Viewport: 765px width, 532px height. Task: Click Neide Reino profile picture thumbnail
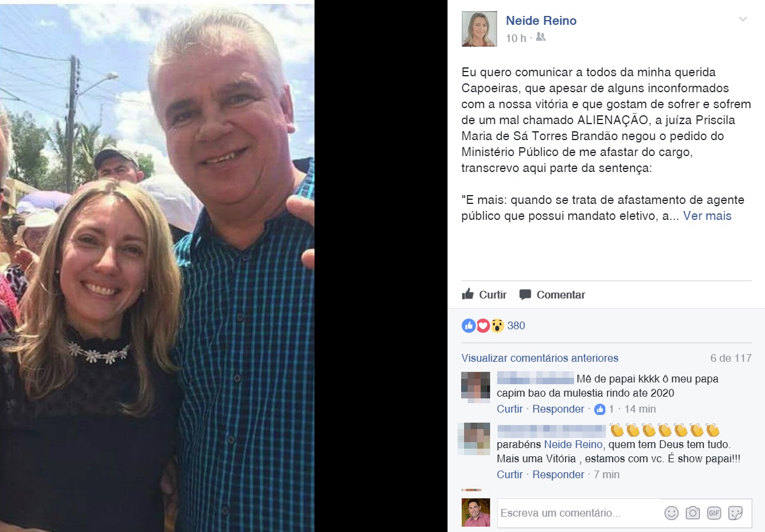point(479,28)
